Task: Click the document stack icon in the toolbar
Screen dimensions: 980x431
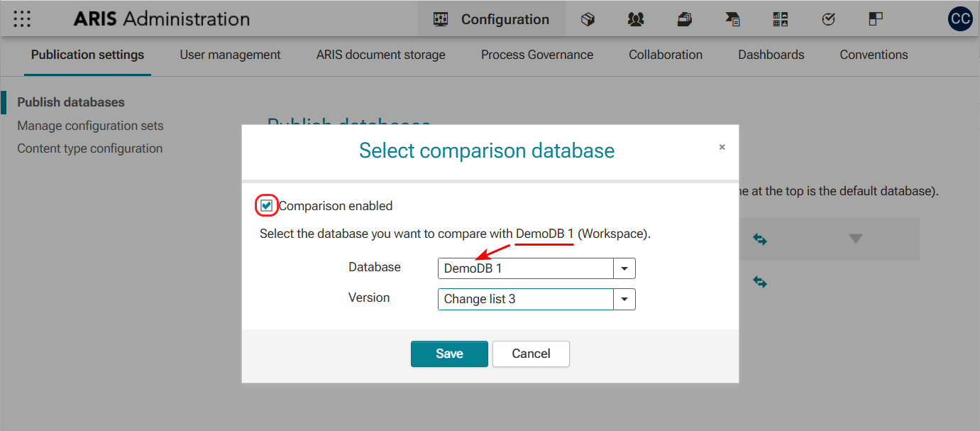Action: click(684, 19)
